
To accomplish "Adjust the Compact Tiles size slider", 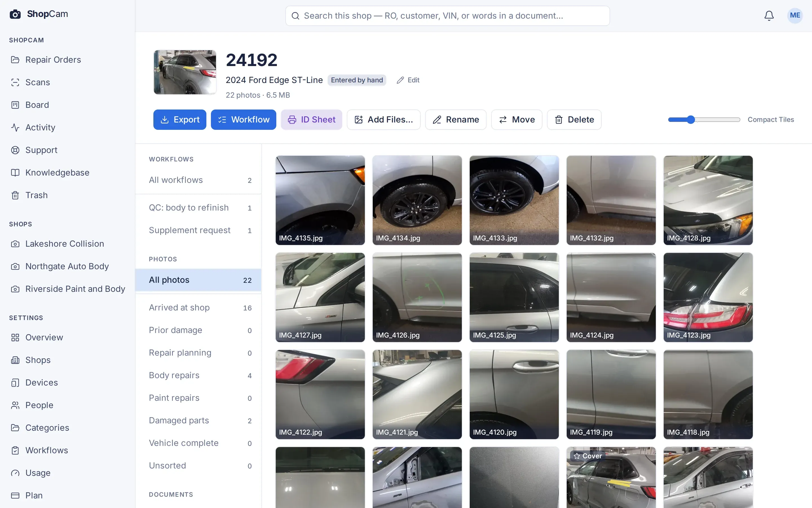I will point(704,120).
